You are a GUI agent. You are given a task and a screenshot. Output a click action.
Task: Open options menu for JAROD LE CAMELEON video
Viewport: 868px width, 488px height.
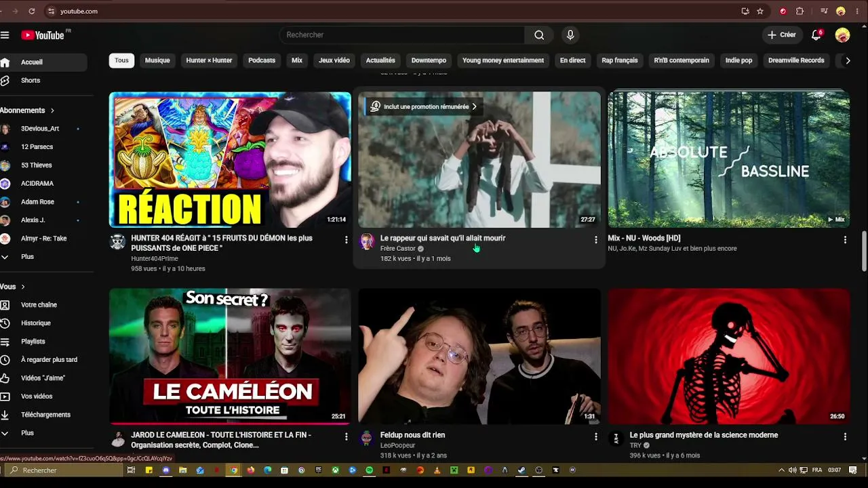click(346, 437)
